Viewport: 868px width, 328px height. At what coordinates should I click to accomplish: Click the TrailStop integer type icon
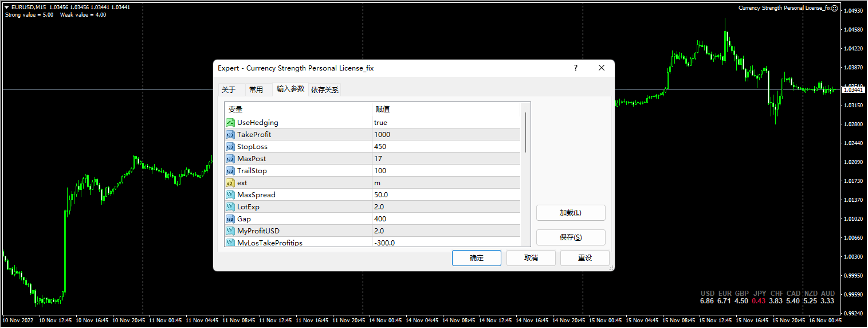pos(230,171)
